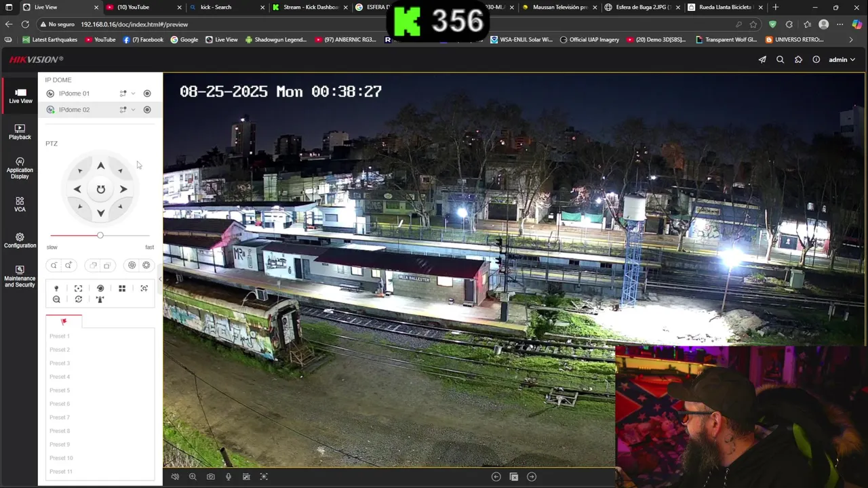Unmute audio in video toolbar
Screen dimensions: 868x488
click(x=175, y=476)
